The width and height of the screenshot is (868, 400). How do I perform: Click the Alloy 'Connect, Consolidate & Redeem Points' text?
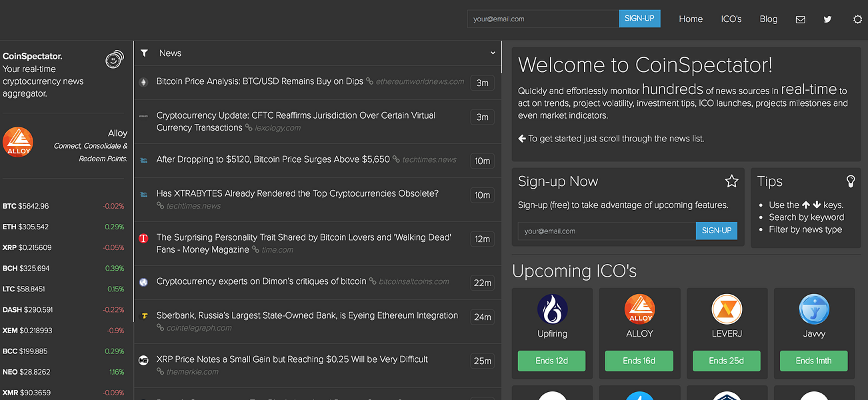click(91, 152)
